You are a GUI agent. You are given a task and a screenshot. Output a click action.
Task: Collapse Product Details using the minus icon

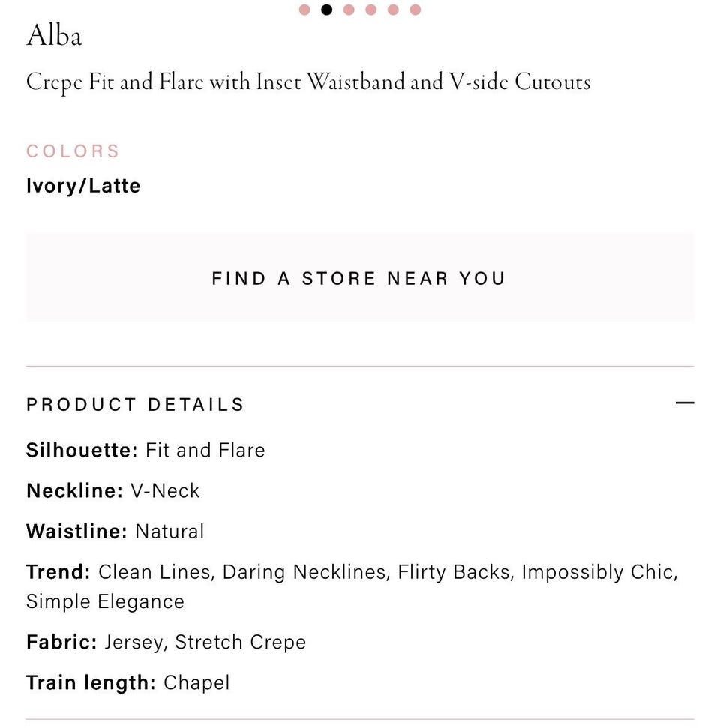coord(684,403)
